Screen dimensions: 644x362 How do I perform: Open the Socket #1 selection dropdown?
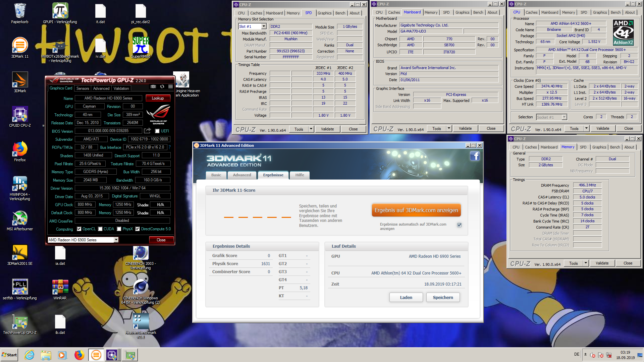pyautogui.click(x=564, y=117)
